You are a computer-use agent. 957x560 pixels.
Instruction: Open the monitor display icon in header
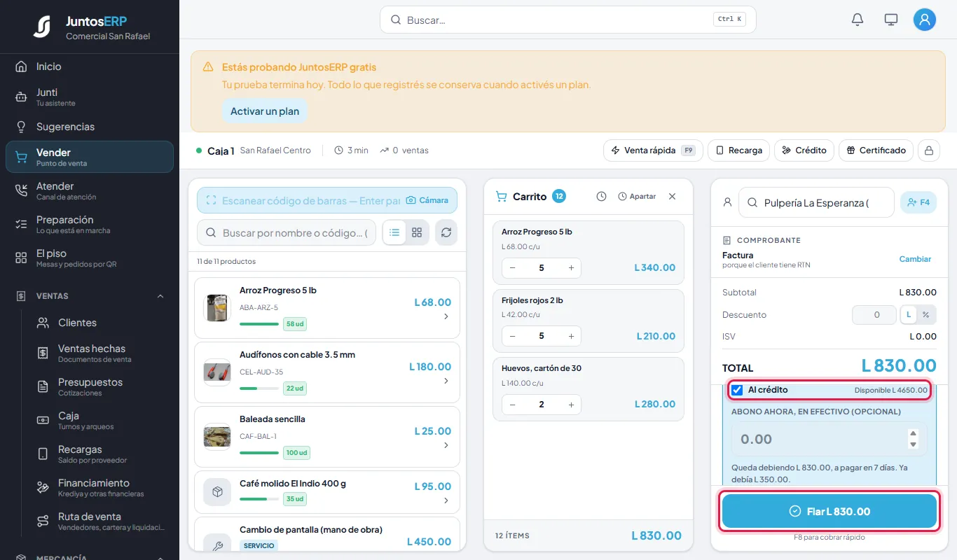point(891,20)
